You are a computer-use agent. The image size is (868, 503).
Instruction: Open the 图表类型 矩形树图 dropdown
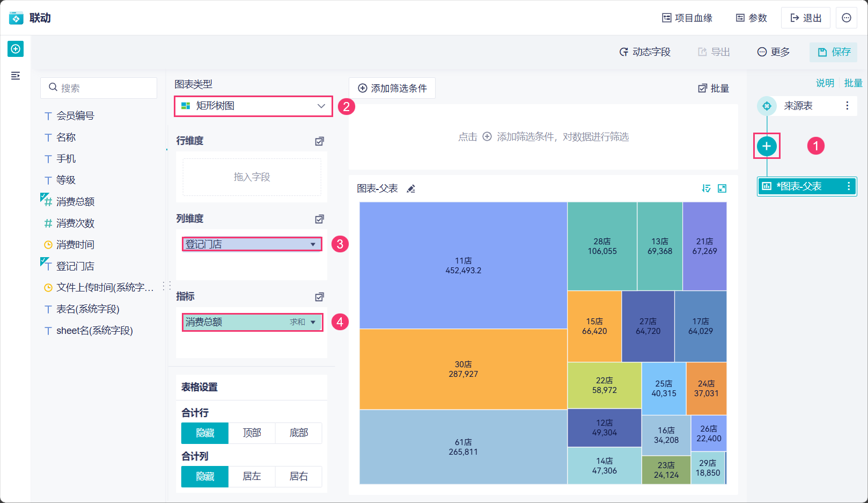[253, 106]
